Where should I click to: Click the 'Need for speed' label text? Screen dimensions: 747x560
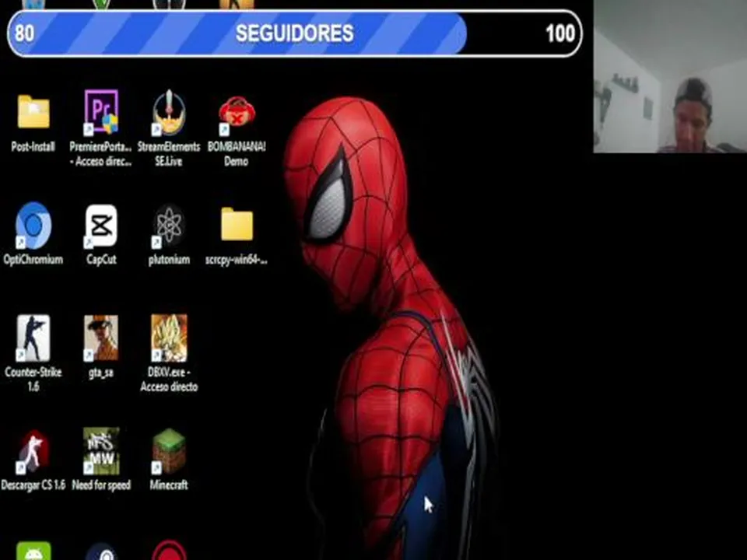(x=101, y=485)
